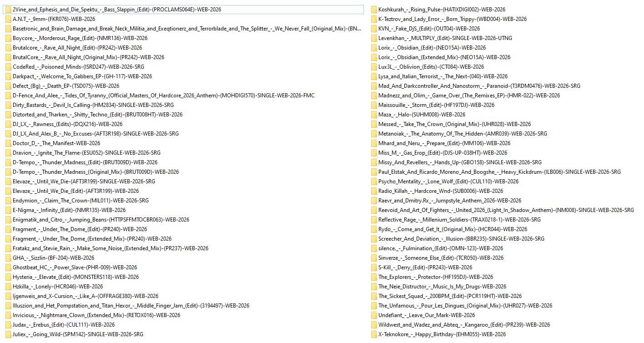This screenshot has width=644, height=343.
Task: Click folder icon of DJ_LX Rawness (Edits)
Action: [8, 124]
